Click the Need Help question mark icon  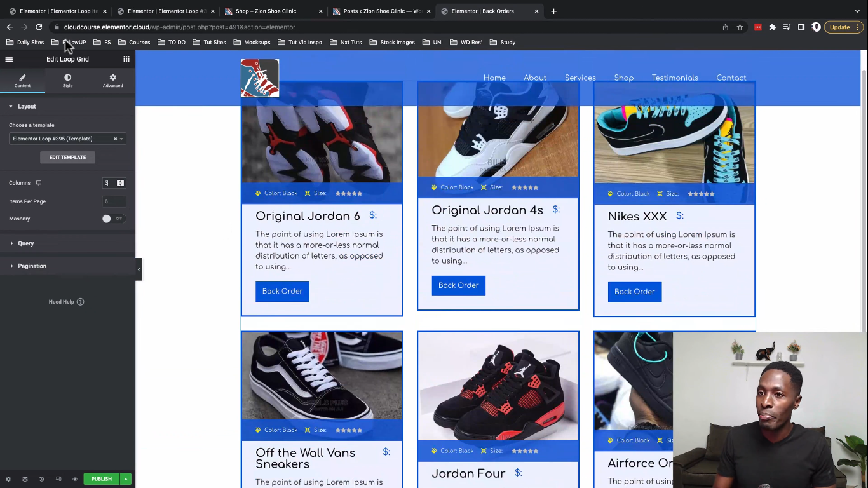click(x=81, y=302)
